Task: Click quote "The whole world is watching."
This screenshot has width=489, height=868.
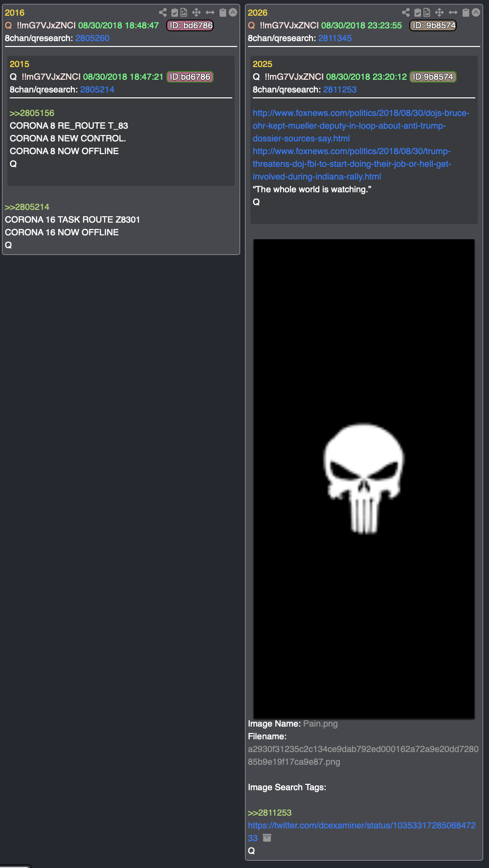Action: [312, 189]
